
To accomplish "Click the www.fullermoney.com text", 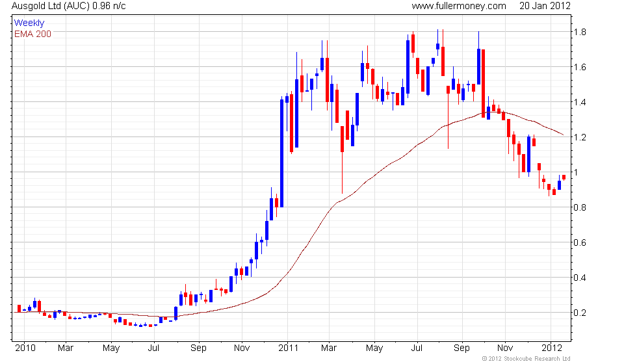I will [459, 6].
